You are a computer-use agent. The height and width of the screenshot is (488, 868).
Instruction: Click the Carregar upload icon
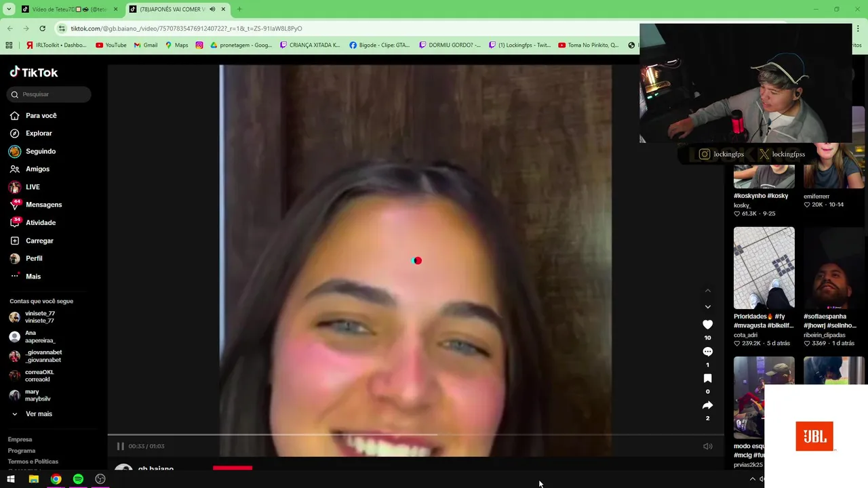point(15,241)
